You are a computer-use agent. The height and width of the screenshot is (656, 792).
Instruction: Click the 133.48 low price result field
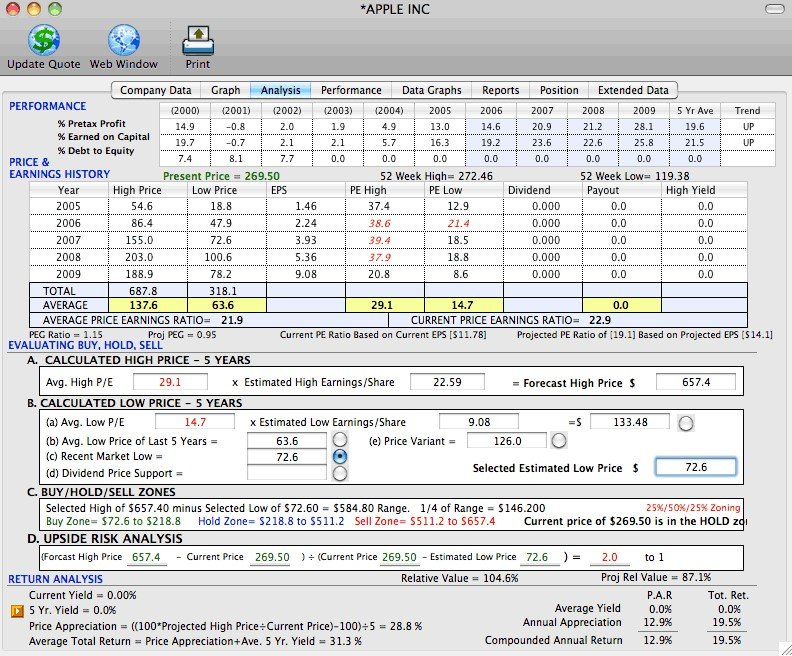pos(630,422)
